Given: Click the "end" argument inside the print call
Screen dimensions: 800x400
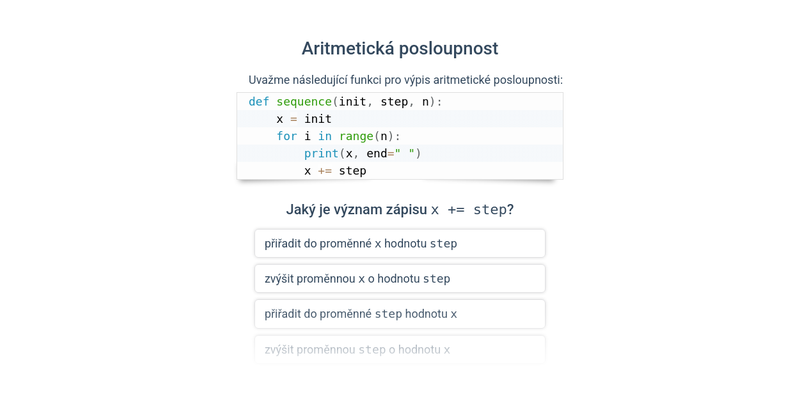Looking at the screenshot, I should [376, 153].
